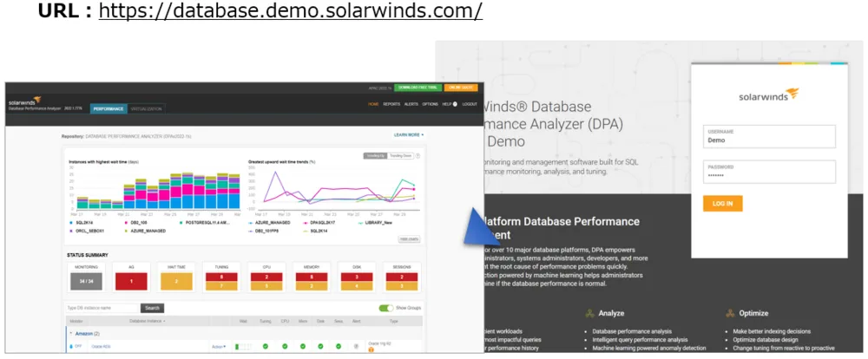
Task: Open the Alerts menu item
Action: tap(411, 104)
